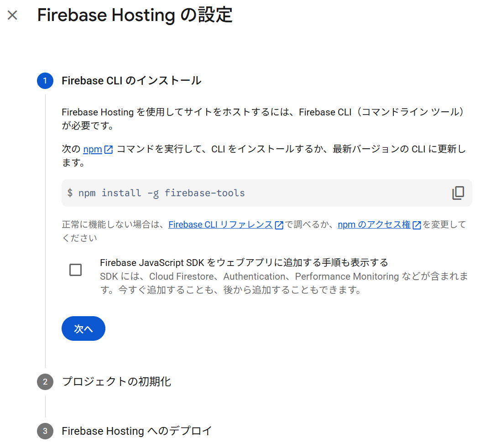
Task: Copy the npm install command
Action: pos(458,193)
